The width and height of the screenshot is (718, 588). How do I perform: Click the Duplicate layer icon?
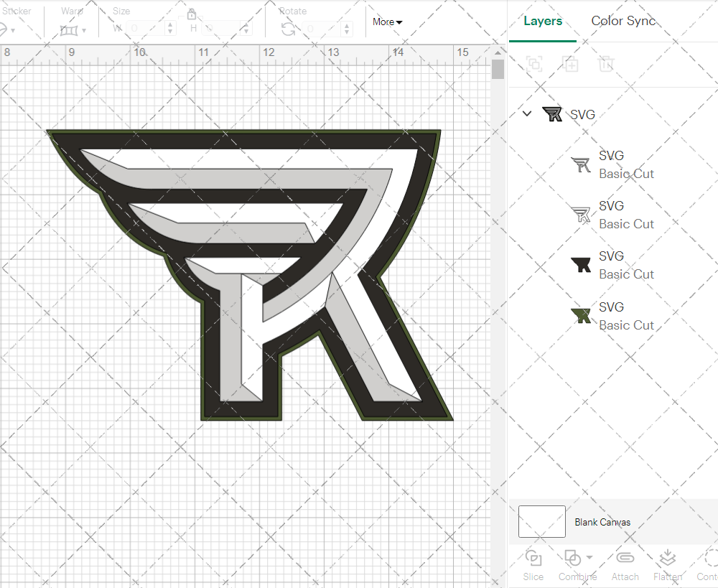(570, 64)
